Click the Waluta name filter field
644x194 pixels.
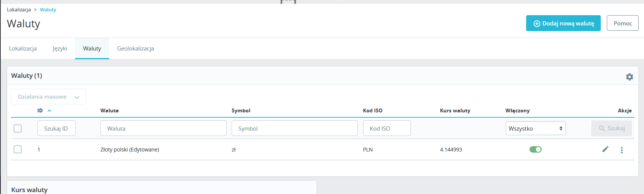(x=163, y=128)
